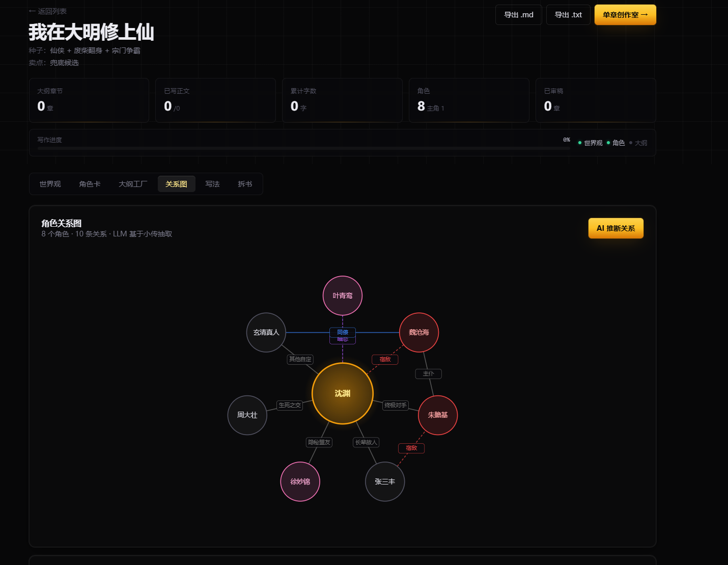
Task: Click the 种子 line reading 仙侠 + 废柴翻身 + 宗门争霸
Action: [x=85, y=50]
